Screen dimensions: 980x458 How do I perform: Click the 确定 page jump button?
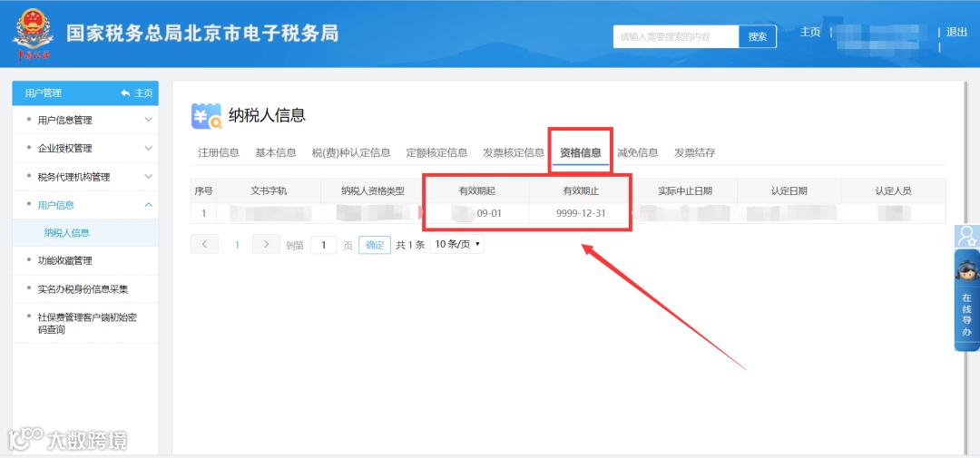click(375, 245)
